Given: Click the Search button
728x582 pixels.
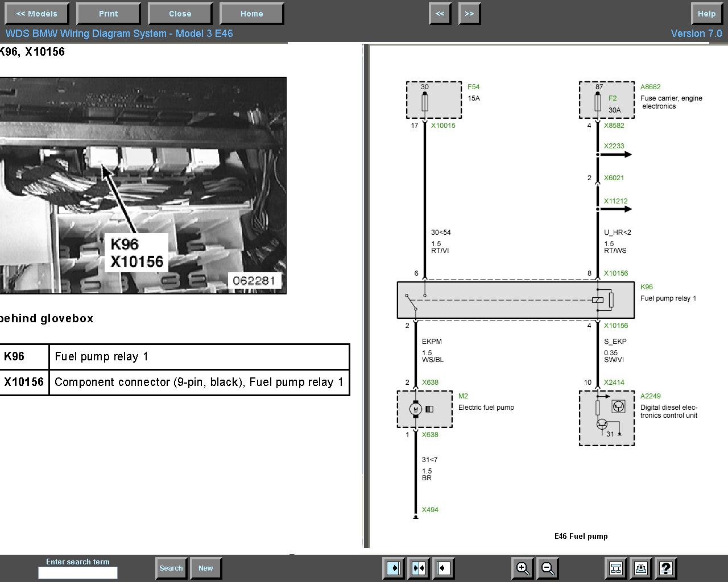Looking at the screenshot, I should pyautogui.click(x=171, y=568).
